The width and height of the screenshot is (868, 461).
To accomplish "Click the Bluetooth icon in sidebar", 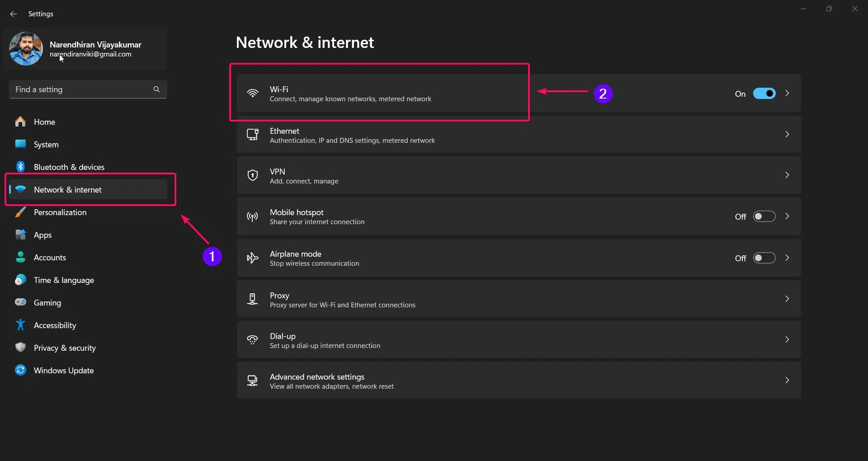I will click(x=20, y=167).
